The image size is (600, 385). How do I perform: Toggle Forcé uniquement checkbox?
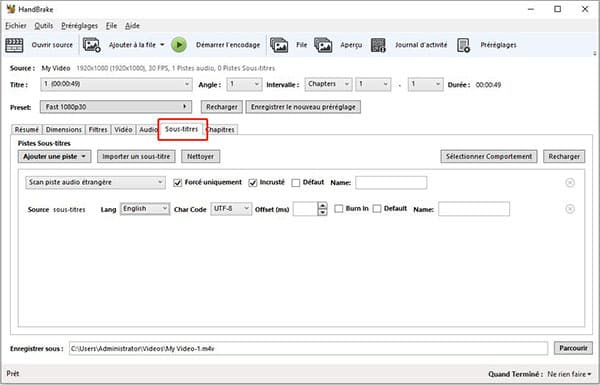click(178, 183)
